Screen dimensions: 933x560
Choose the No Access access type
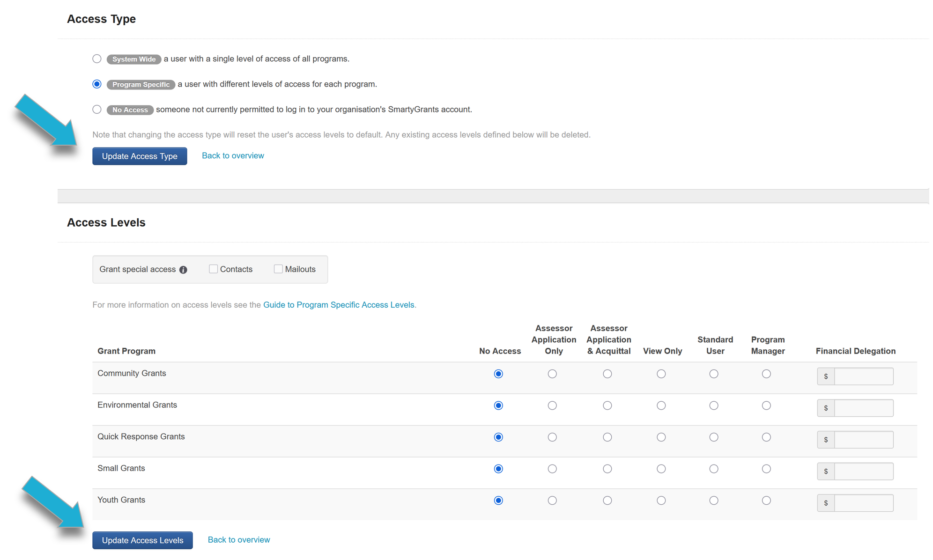coord(97,110)
